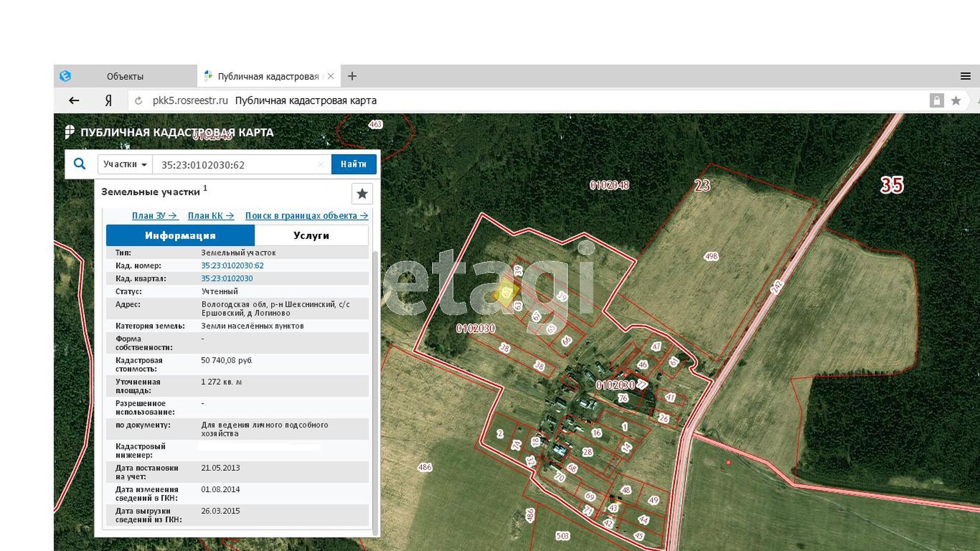This screenshot has width=980, height=551.
Task: Click region label 35 on map
Action: [892, 185]
